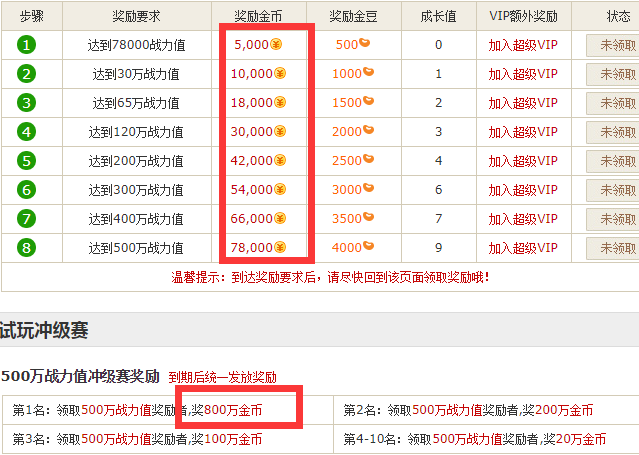
Task: Open 加入超级VIP link in step 1 row
Action: click(523, 45)
